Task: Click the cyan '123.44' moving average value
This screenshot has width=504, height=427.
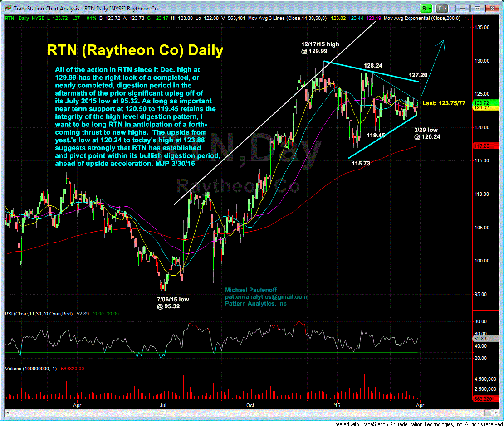Action: click(x=356, y=18)
